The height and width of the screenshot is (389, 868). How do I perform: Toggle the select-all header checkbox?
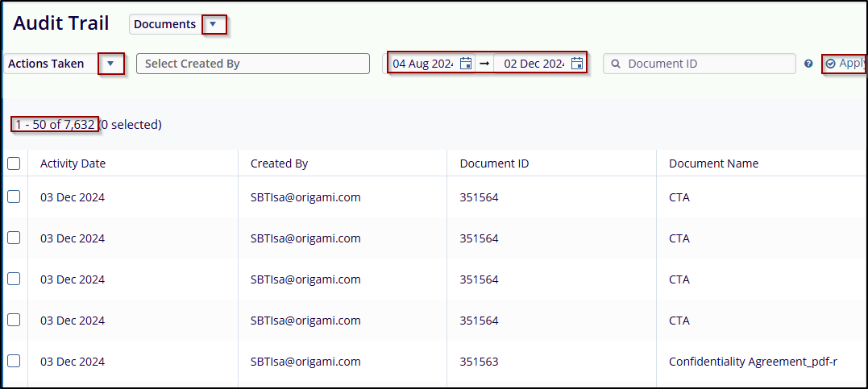pos(14,163)
